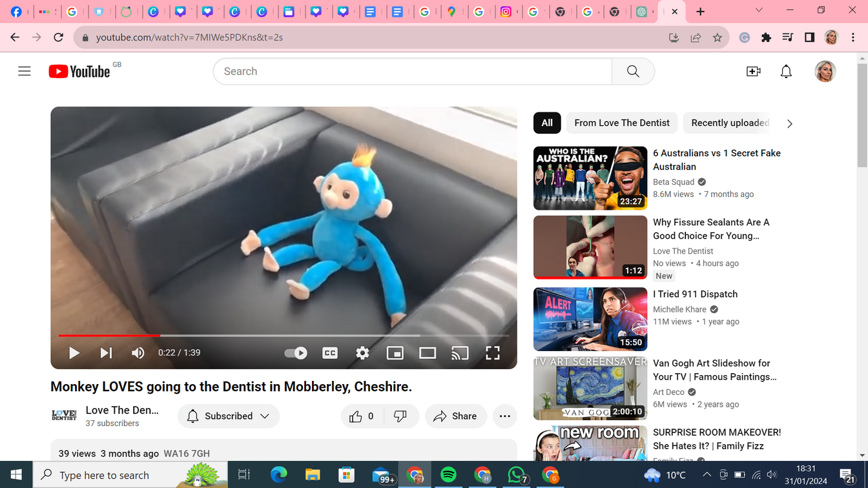868x488 pixels.
Task: Open YouTube notifications bell
Action: [x=786, y=72]
